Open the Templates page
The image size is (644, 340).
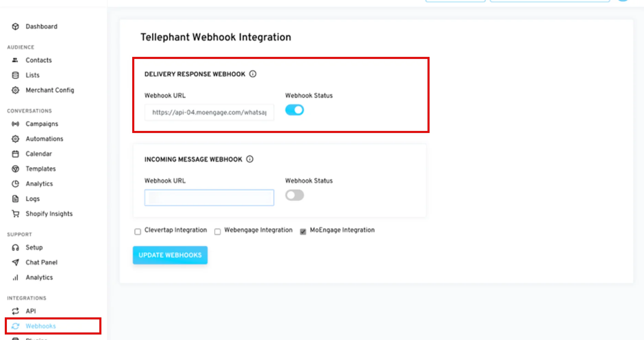coord(41,169)
